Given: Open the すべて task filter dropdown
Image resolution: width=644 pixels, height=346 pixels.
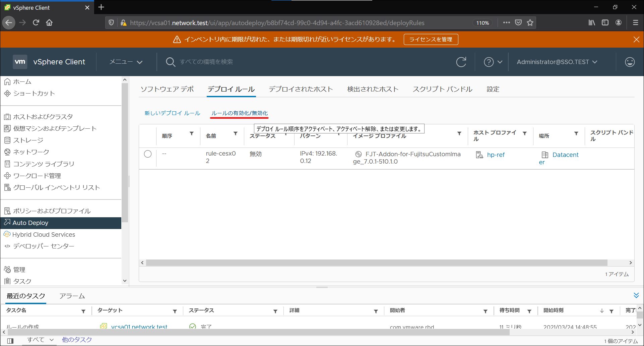Looking at the screenshot, I should 41,340.
